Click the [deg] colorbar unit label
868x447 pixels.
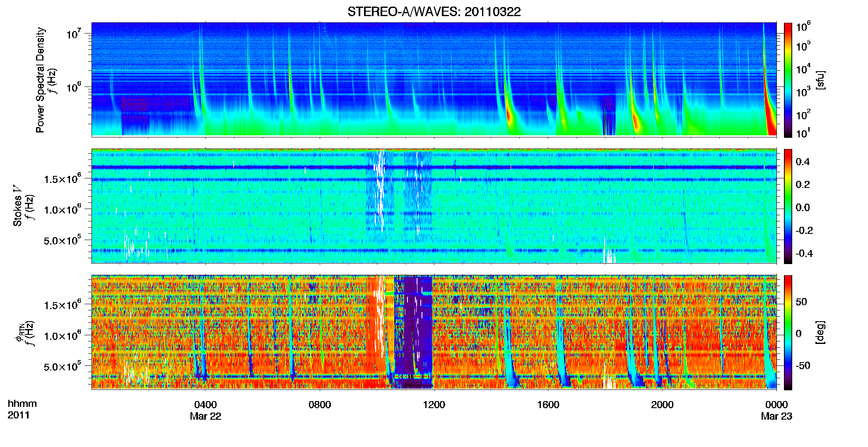coord(820,332)
